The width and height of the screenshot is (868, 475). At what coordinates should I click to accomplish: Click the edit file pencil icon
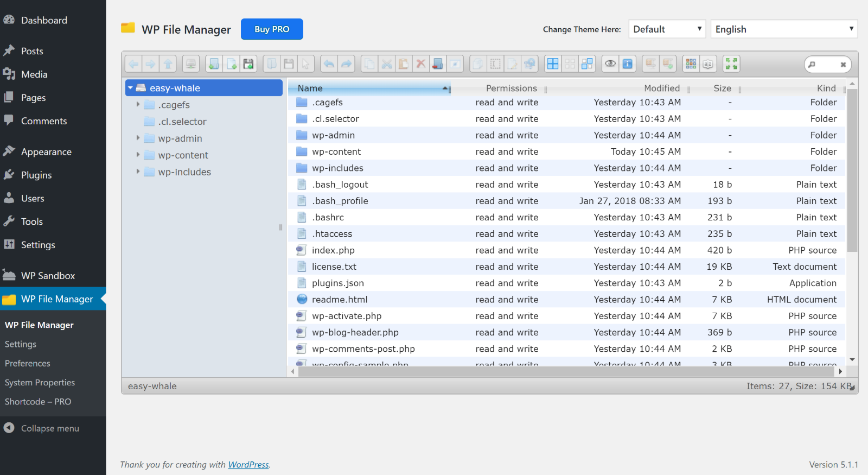tap(513, 64)
